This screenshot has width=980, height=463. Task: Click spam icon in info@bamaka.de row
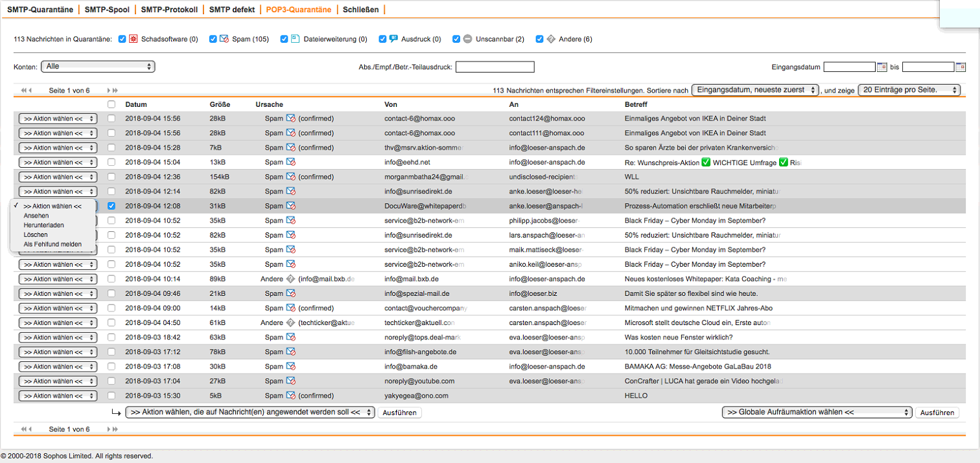click(x=291, y=367)
